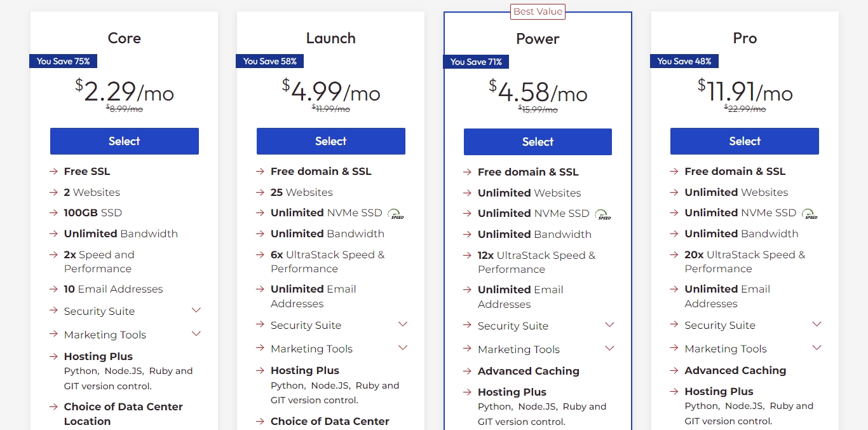Viewport: 868px width, 430px height.
Task: Select the Power hosting plan
Action: pos(538,142)
